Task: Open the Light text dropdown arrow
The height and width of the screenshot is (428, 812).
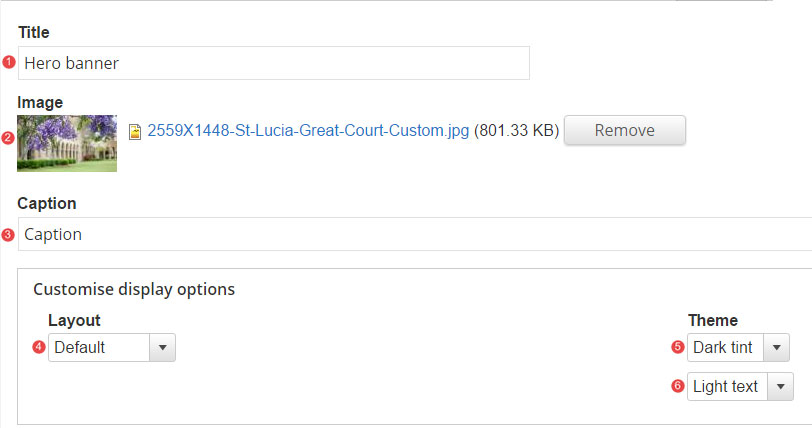Action: tap(780, 387)
